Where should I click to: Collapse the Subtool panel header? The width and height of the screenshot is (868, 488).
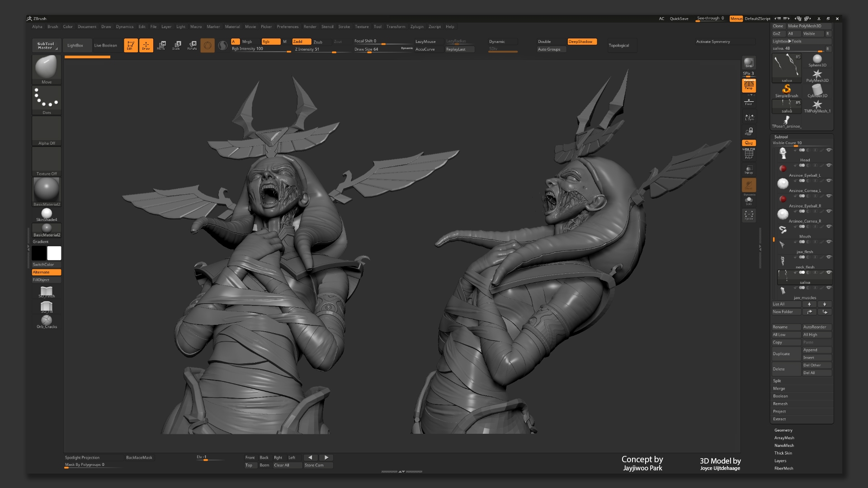click(781, 137)
